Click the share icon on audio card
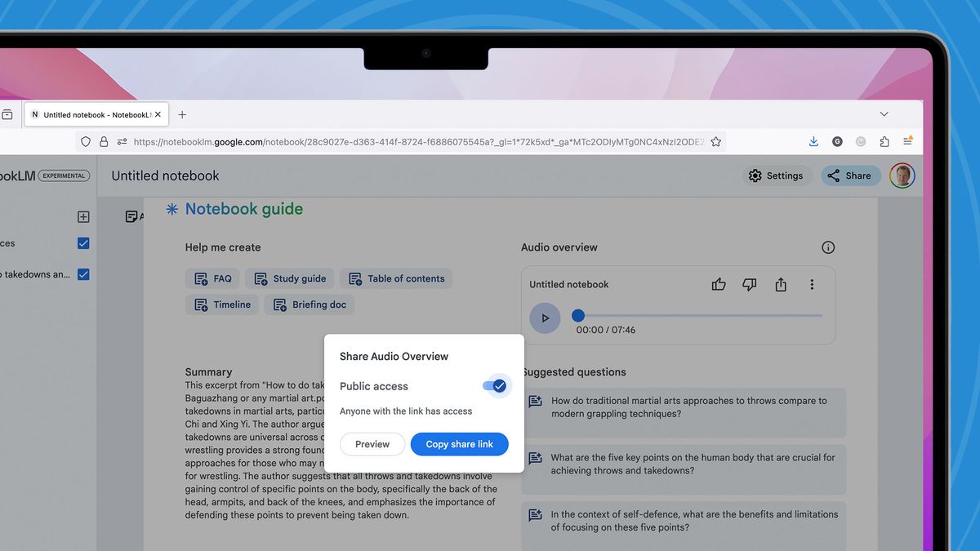This screenshot has height=551, width=980. point(781,284)
